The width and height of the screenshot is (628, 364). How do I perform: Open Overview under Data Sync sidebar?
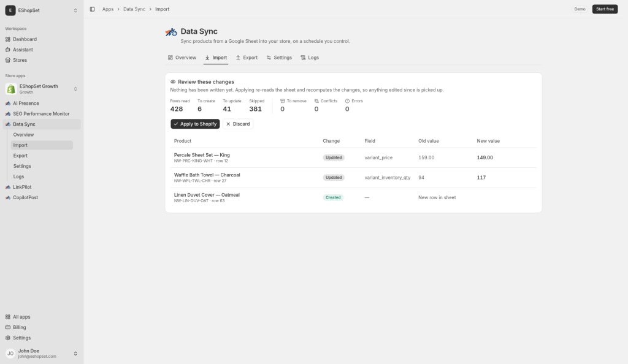point(42,135)
